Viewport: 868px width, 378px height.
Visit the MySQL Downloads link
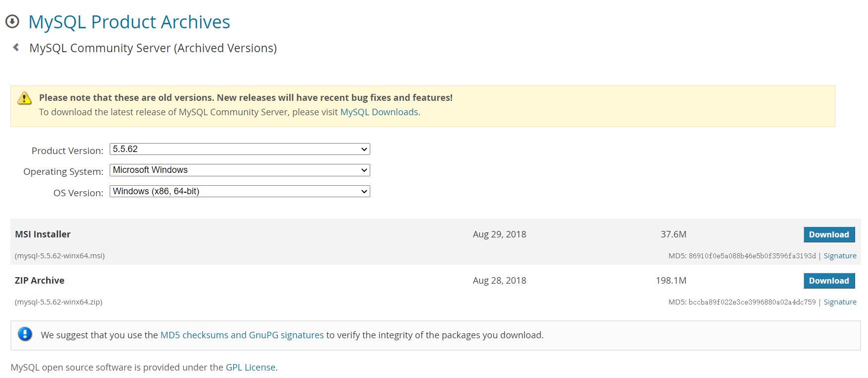tap(379, 112)
